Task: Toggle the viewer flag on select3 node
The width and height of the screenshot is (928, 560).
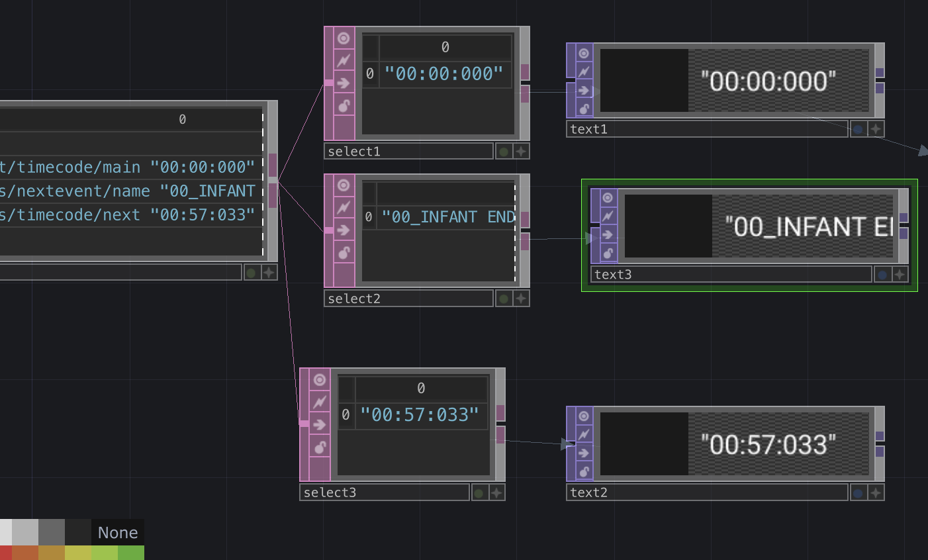Action: click(x=320, y=380)
